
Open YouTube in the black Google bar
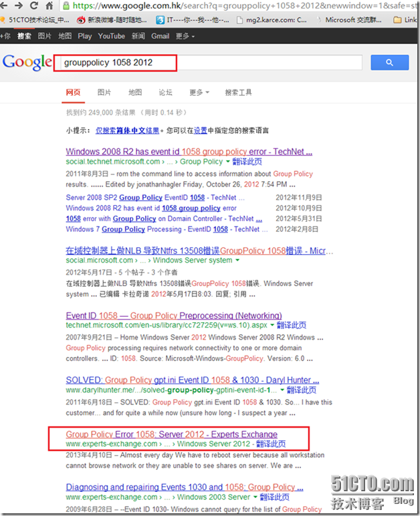(111, 36)
